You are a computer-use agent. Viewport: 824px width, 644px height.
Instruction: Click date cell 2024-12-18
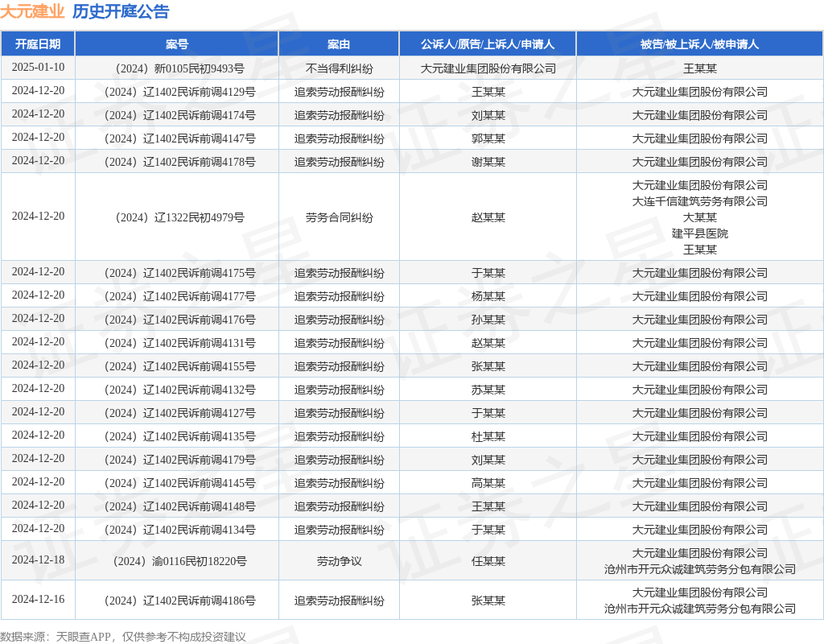(x=38, y=560)
